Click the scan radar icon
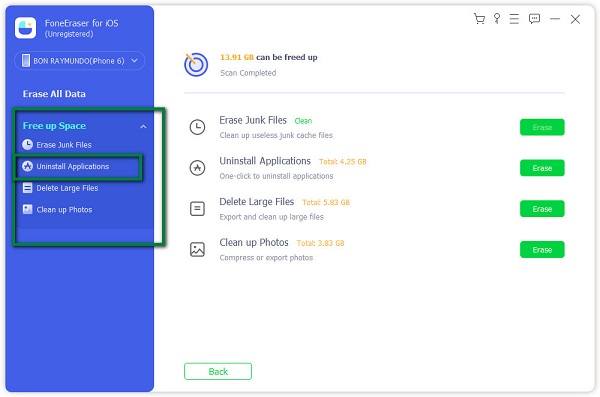Image resolution: width=600 pixels, height=397 pixels. pyautogui.click(x=196, y=64)
